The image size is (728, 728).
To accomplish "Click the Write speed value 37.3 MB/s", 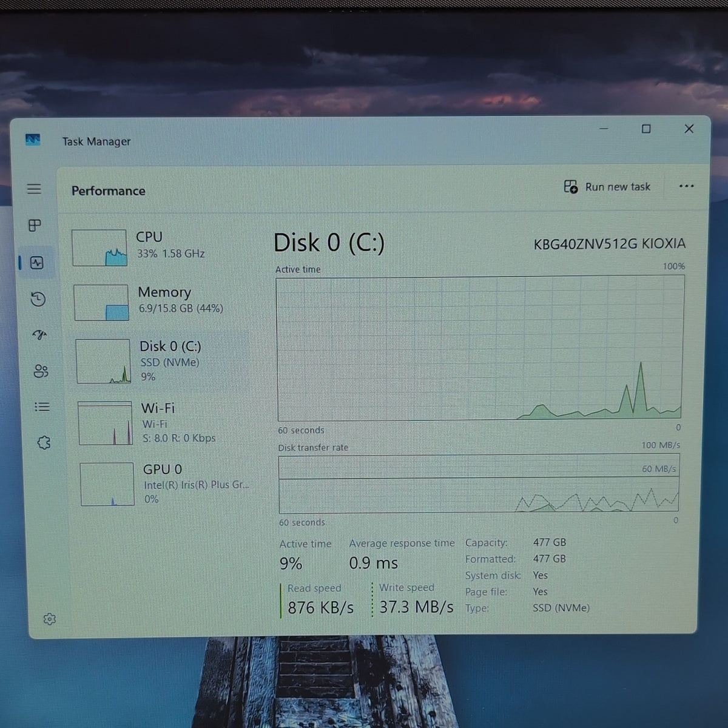I will tap(416, 607).
